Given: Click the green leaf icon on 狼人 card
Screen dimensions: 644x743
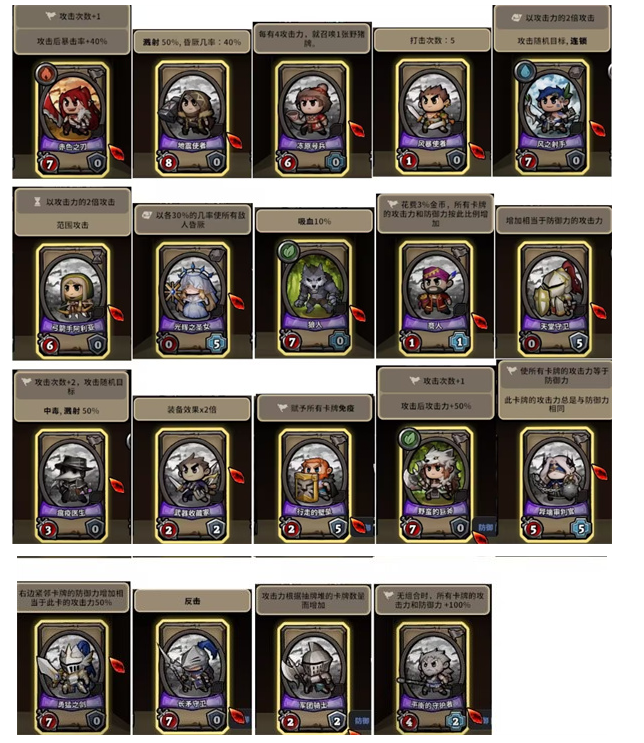Looking at the screenshot, I should tap(289, 251).
